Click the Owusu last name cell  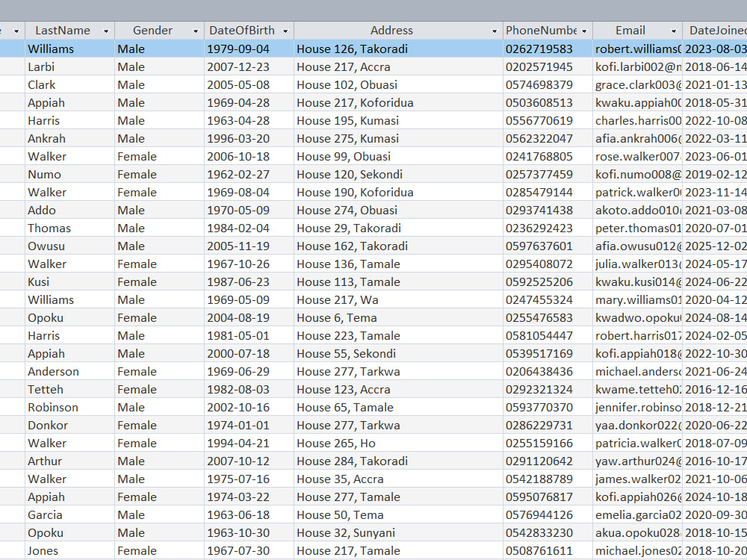coord(69,246)
